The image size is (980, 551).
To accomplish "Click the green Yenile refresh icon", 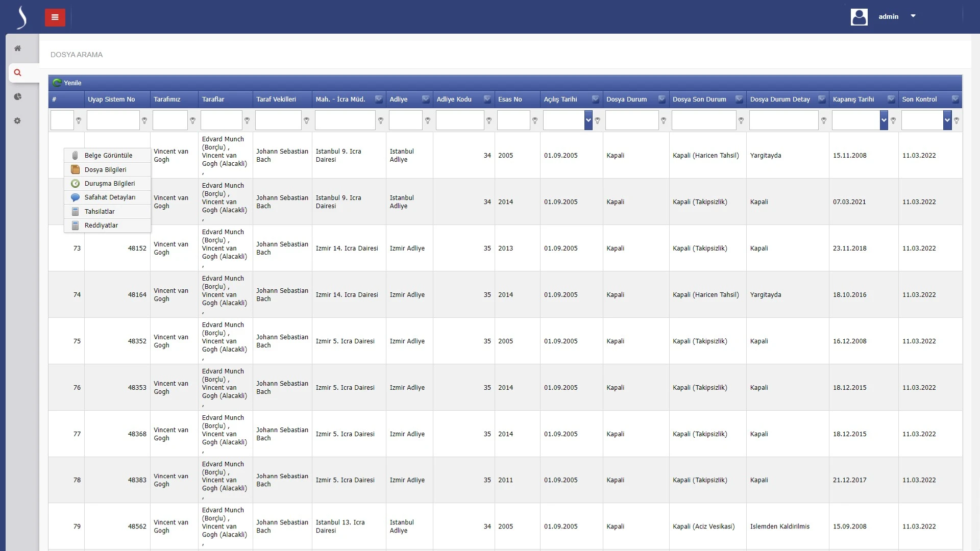I will click(x=57, y=83).
